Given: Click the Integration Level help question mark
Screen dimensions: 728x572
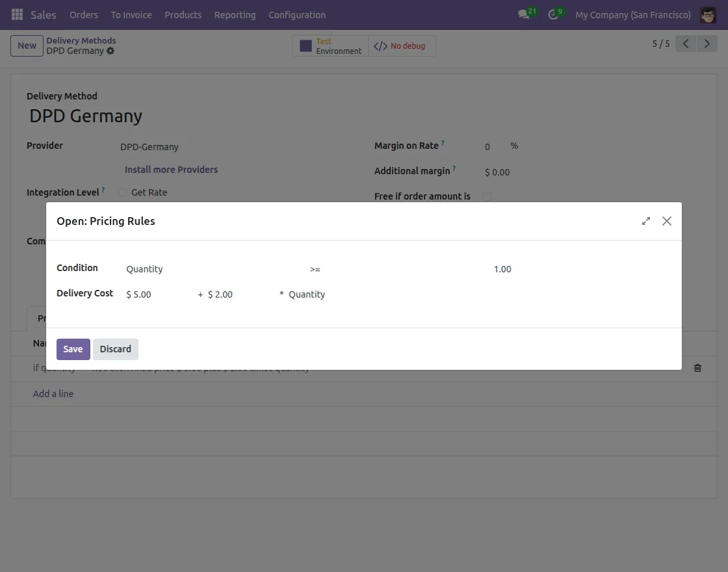Looking at the screenshot, I should tap(103, 190).
